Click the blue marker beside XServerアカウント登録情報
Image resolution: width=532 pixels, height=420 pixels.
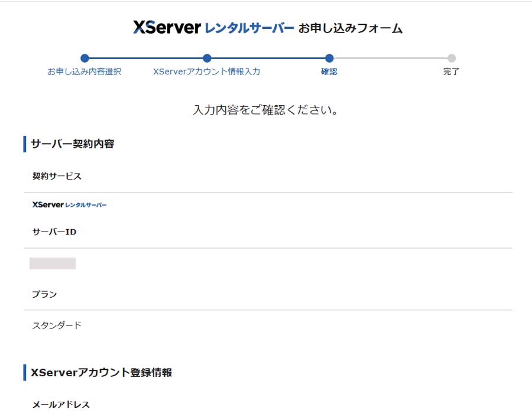[24, 372]
